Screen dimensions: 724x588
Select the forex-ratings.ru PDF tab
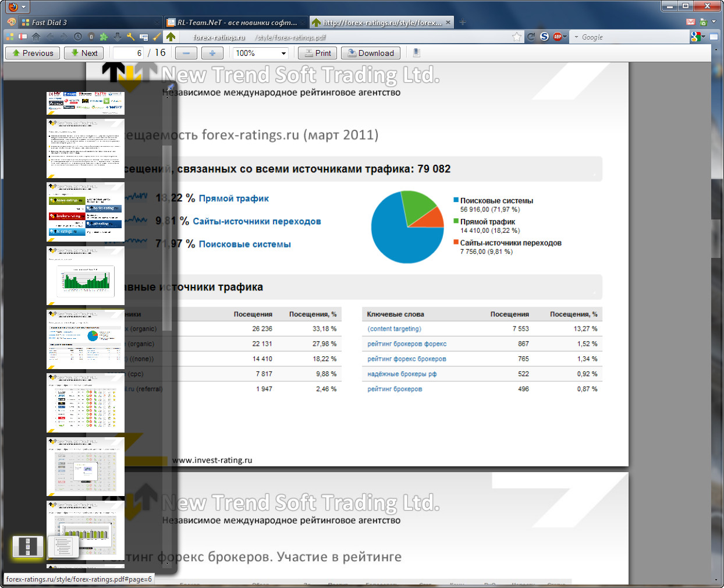click(x=381, y=22)
